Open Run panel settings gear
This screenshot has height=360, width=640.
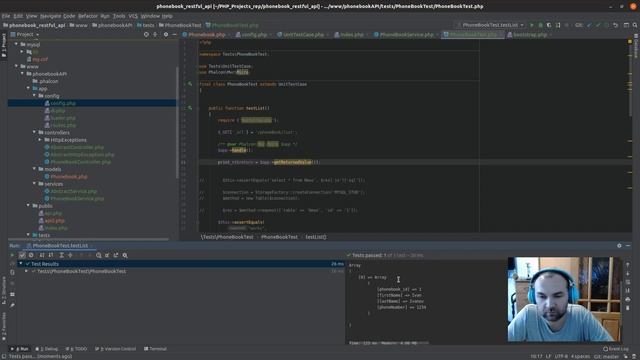point(619,246)
